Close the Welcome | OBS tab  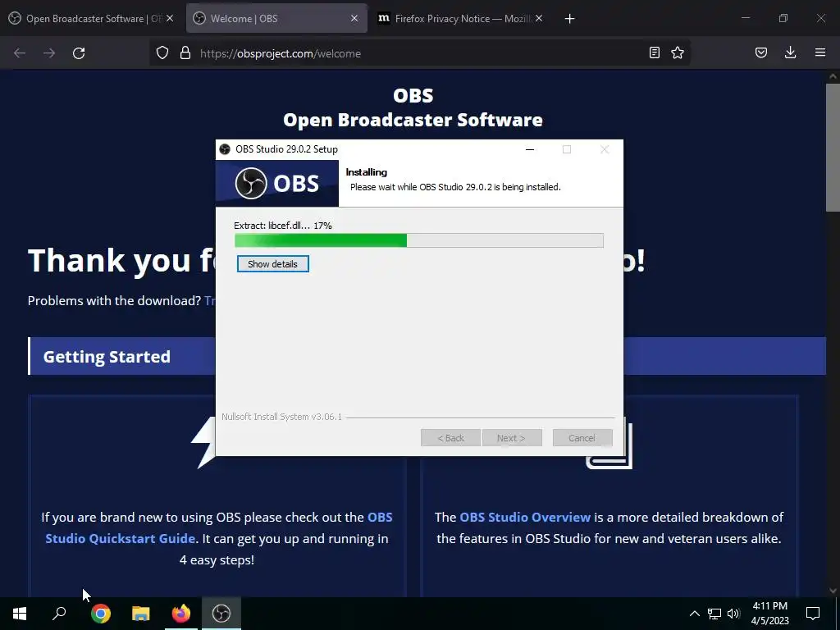[354, 18]
